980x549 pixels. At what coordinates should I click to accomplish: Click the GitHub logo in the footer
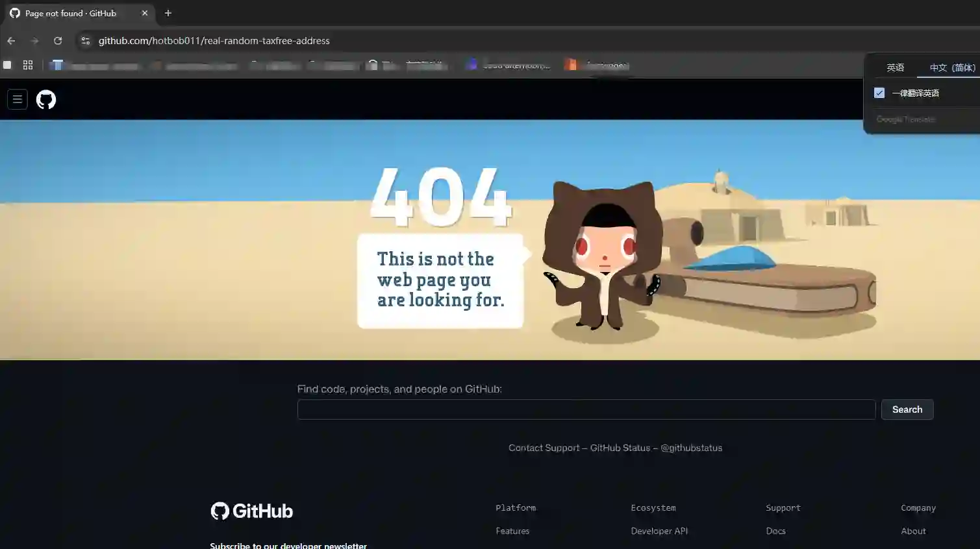(251, 511)
